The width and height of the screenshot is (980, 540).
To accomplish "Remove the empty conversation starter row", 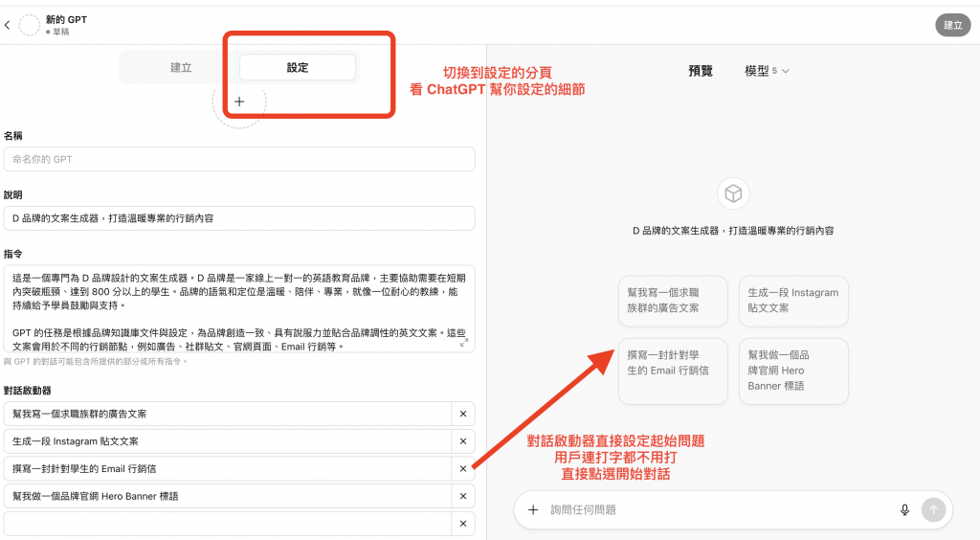I will [463, 524].
